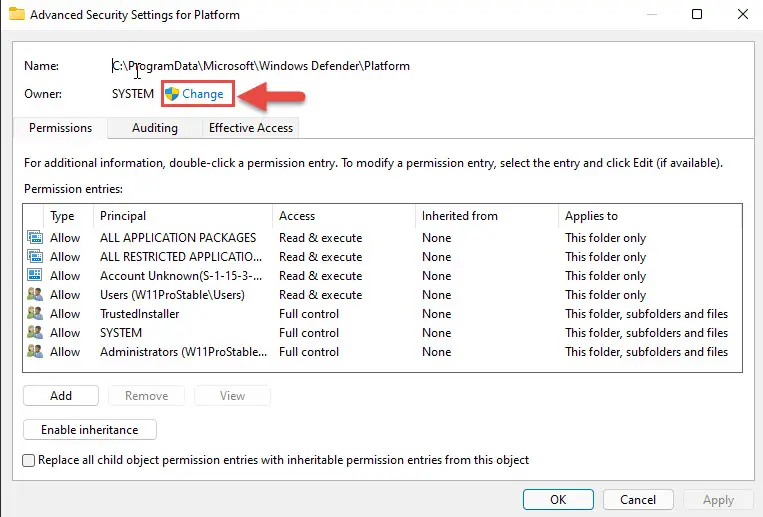Check Replace all child object permission entries

pyautogui.click(x=29, y=461)
